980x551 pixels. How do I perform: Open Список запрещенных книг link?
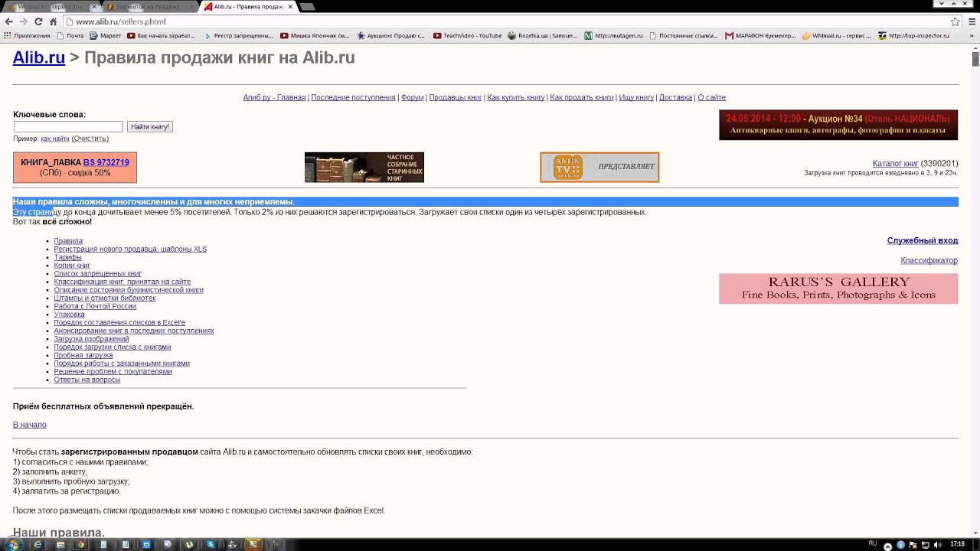click(x=97, y=274)
